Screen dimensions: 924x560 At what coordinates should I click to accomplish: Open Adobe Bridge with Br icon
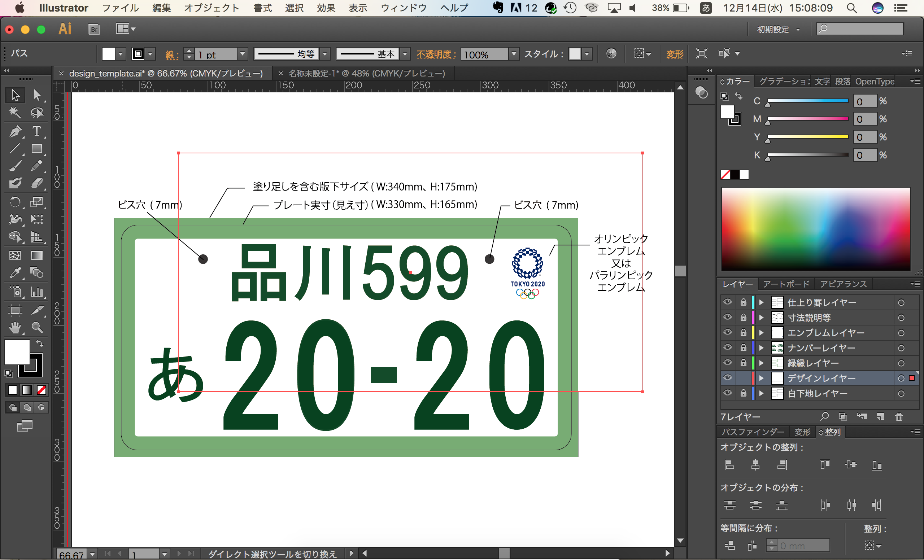pyautogui.click(x=94, y=29)
